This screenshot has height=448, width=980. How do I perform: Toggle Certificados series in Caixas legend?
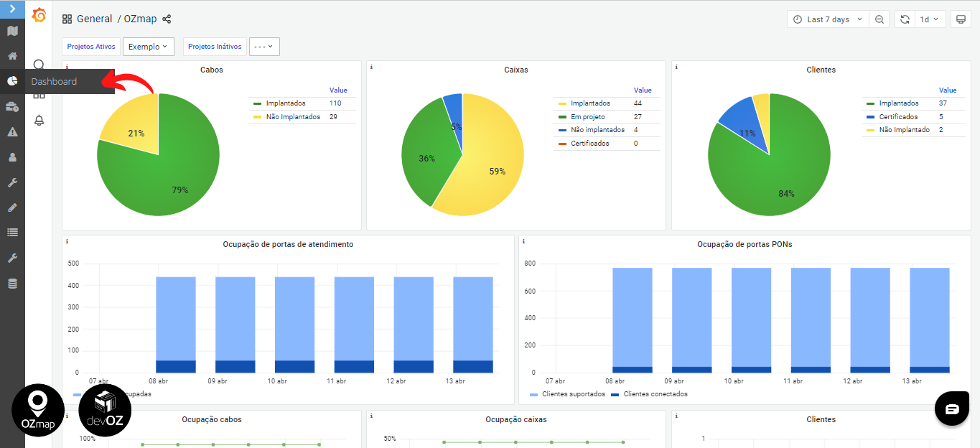click(x=590, y=144)
